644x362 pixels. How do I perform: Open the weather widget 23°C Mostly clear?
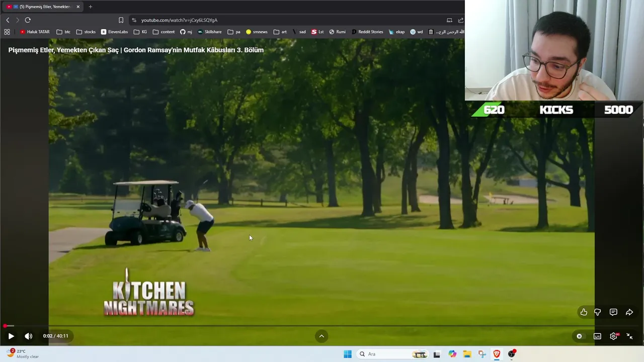[23, 354]
